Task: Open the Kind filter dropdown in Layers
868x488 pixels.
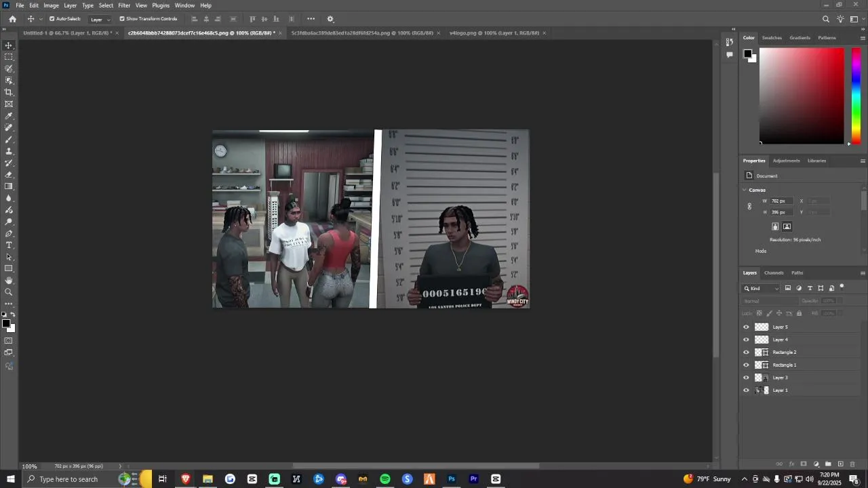Action: [762, 288]
